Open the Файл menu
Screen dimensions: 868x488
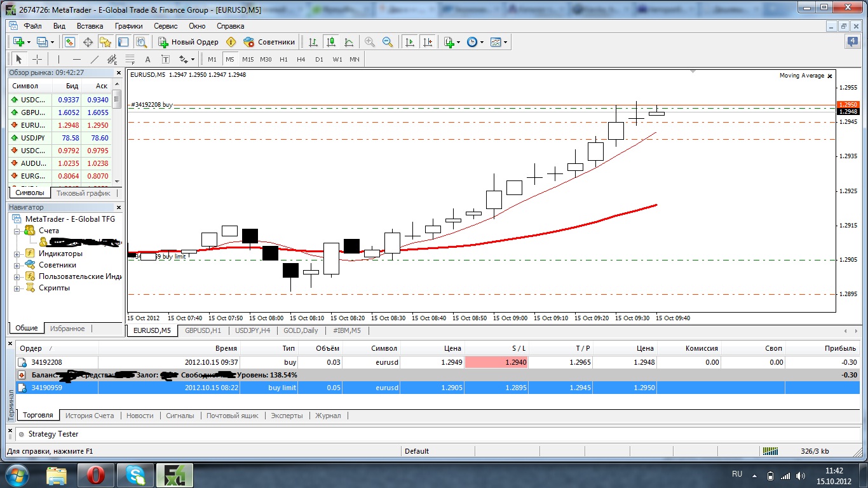click(x=32, y=26)
